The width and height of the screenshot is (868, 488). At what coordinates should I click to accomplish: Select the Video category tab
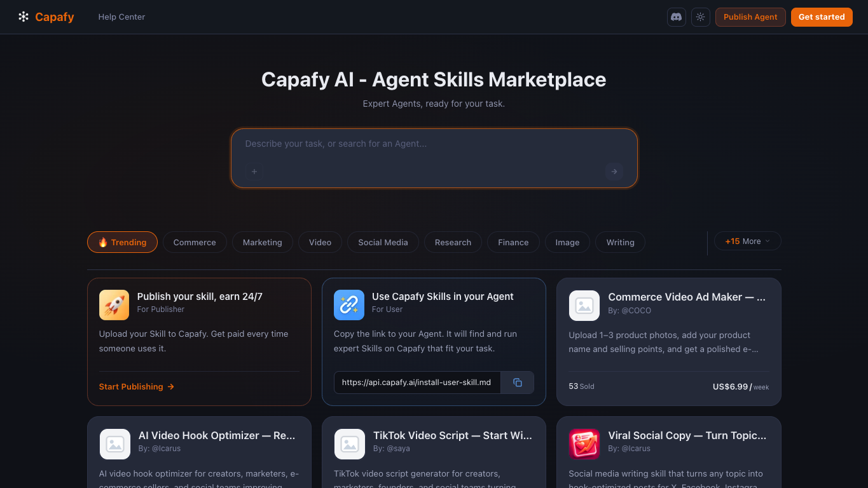[320, 242]
